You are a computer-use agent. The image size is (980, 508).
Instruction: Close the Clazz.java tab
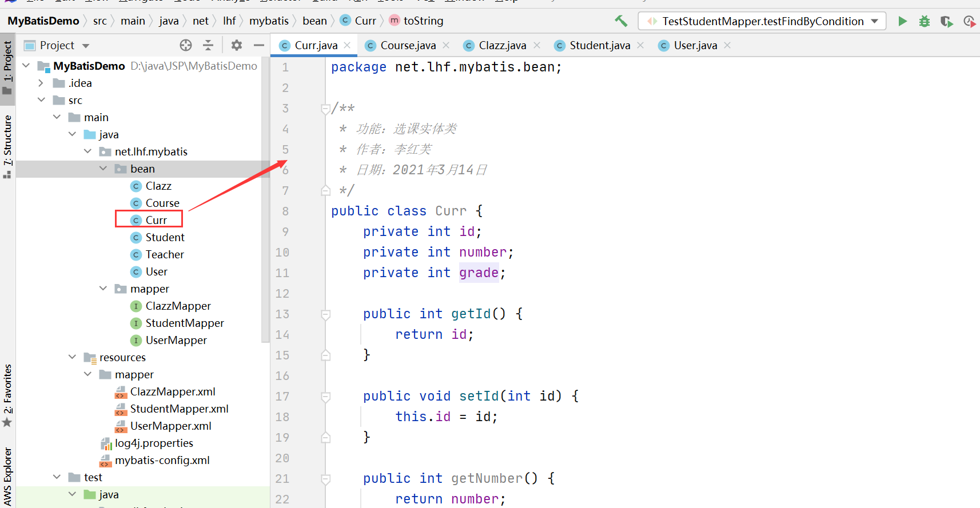(x=537, y=45)
